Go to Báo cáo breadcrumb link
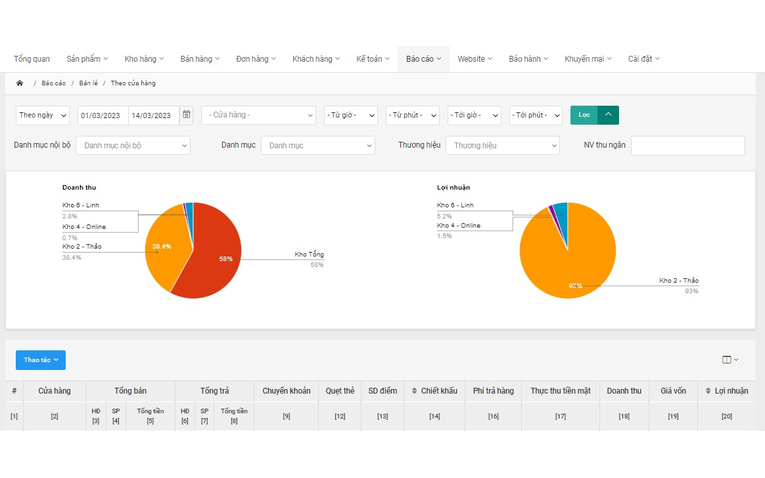The width and height of the screenshot is (765, 478). click(54, 83)
